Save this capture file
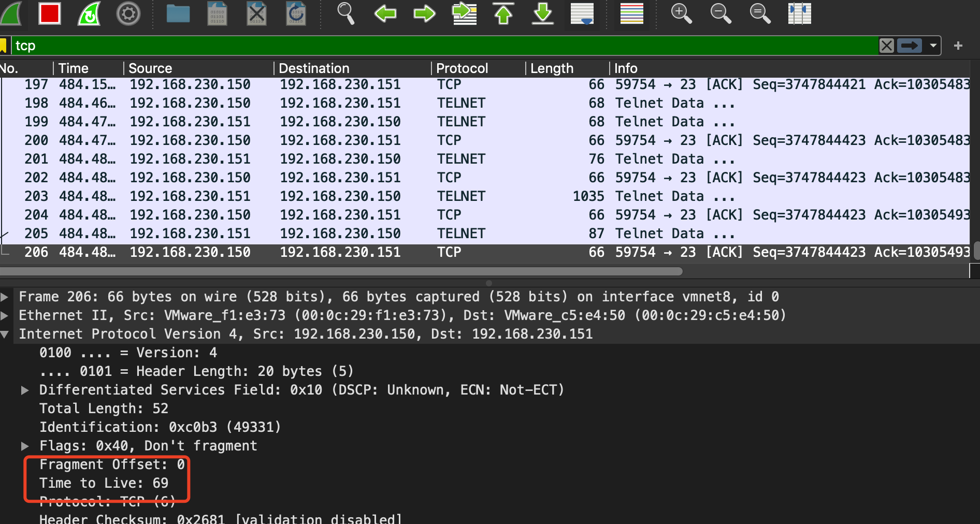The image size is (980, 524). (x=218, y=13)
